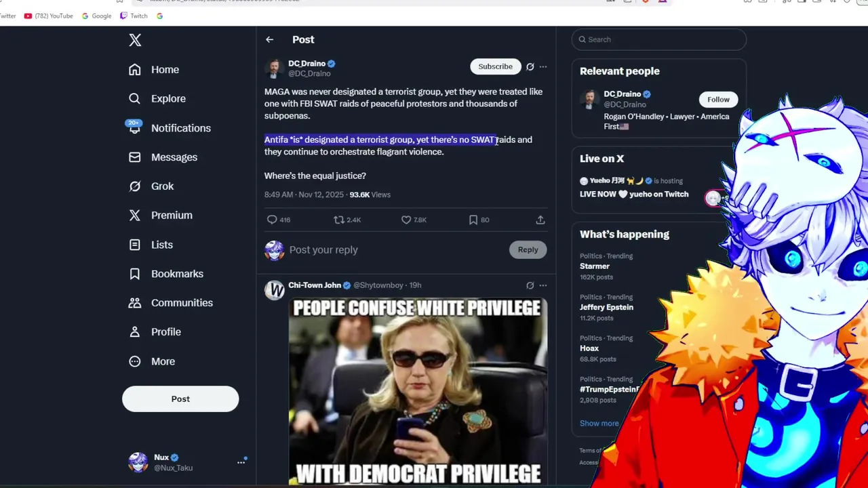This screenshot has width=868, height=488.
Task: Open more options on DC_Draino post
Action: click(543, 66)
